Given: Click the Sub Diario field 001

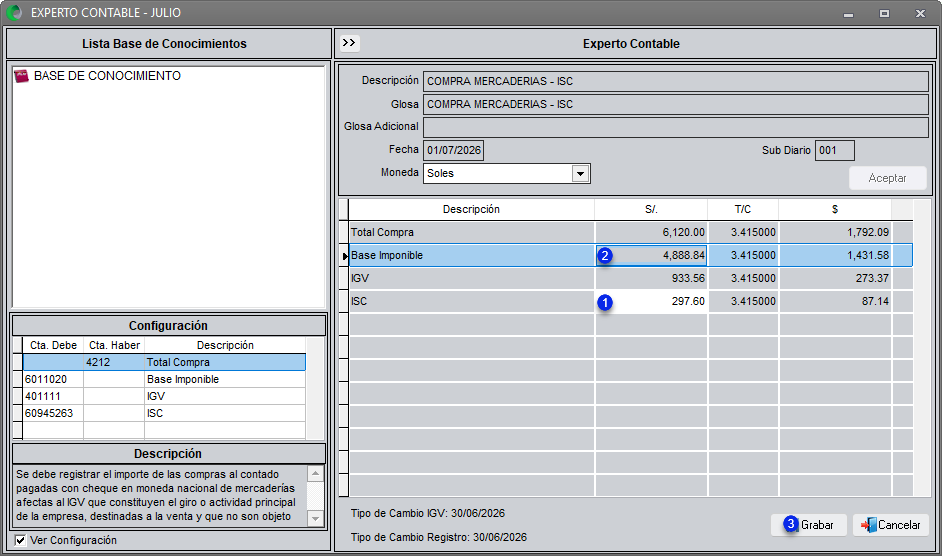Looking at the screenshot, I should (834, 150).
